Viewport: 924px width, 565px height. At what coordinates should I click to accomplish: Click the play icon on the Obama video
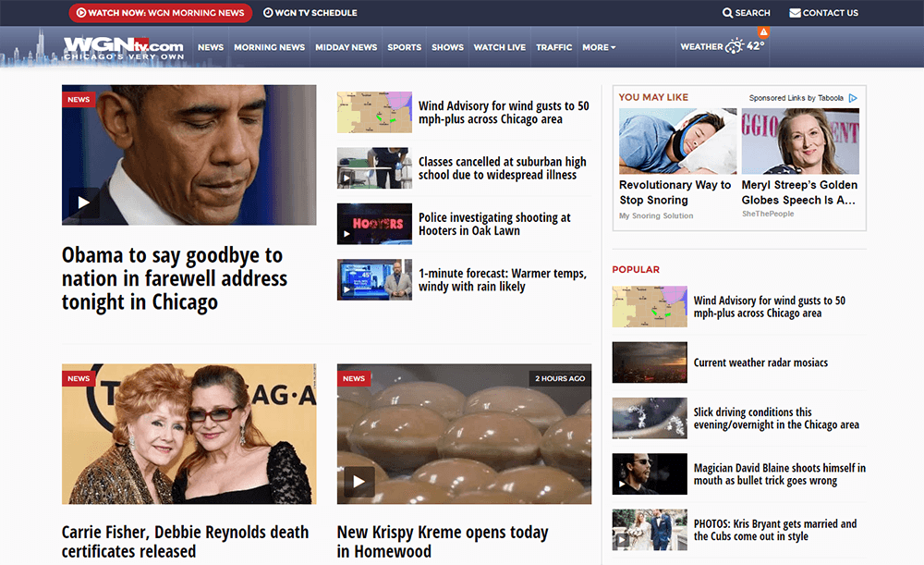coord(82,202)
